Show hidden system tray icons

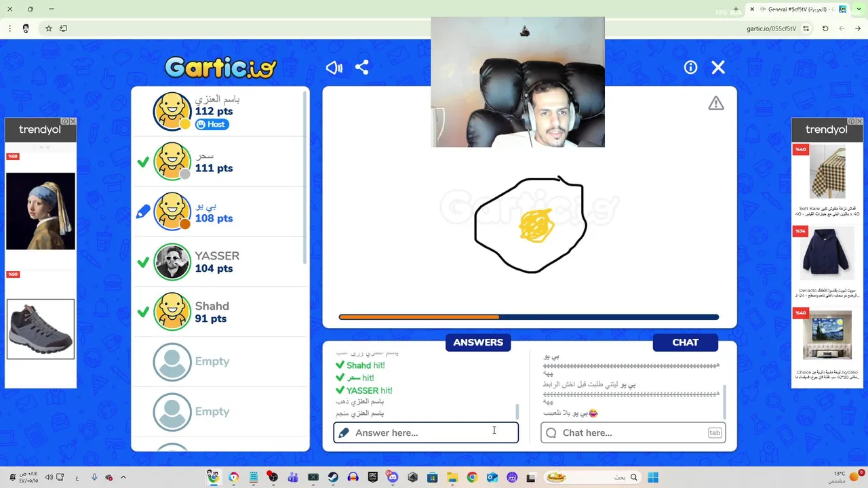click(x=123, y=477)
